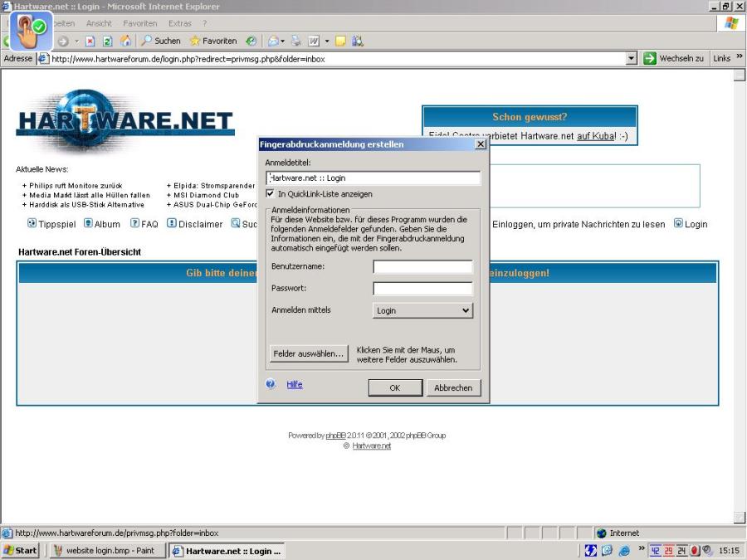Viewport: 747px width, 560px height.
Task: Open the Tippspiel forum link
Action: point(51,224)
